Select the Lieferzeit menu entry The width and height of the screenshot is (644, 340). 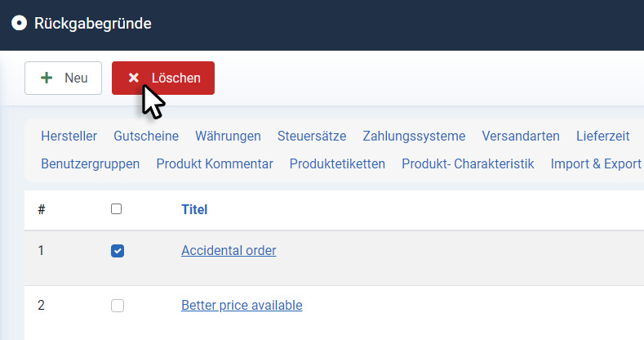coord(602,136)
